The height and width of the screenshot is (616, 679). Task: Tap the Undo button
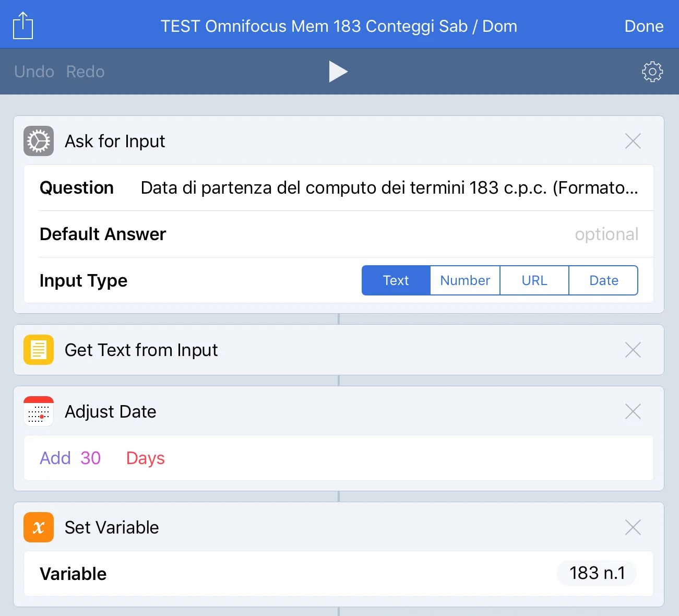tap(34, 72)
